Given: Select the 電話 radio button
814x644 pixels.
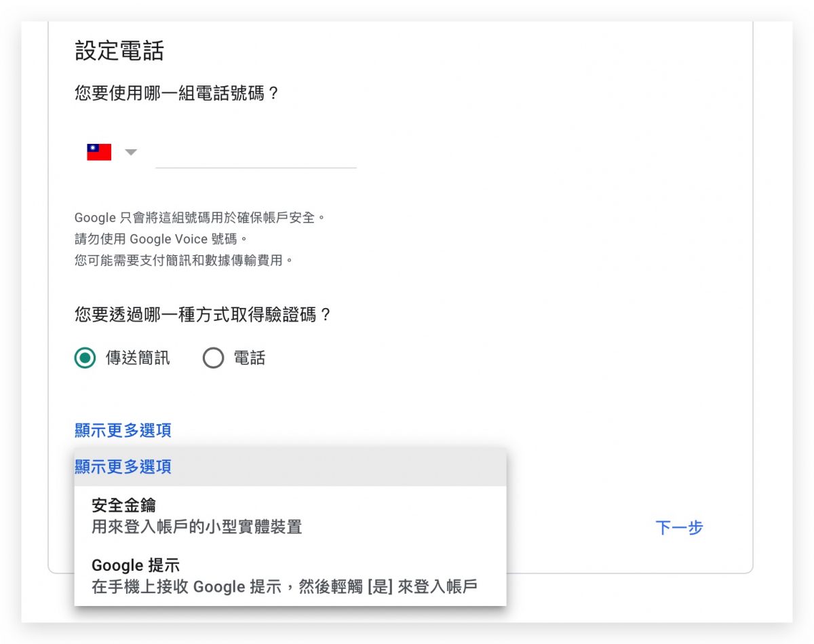Looking at the screenshot, I should coord(213,358).
